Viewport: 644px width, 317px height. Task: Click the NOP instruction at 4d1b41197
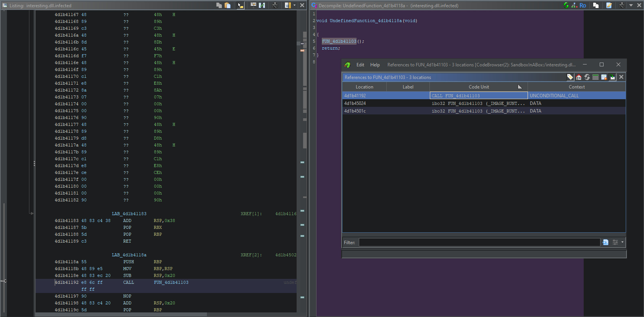pyautogui.click(x=127, y=296)
